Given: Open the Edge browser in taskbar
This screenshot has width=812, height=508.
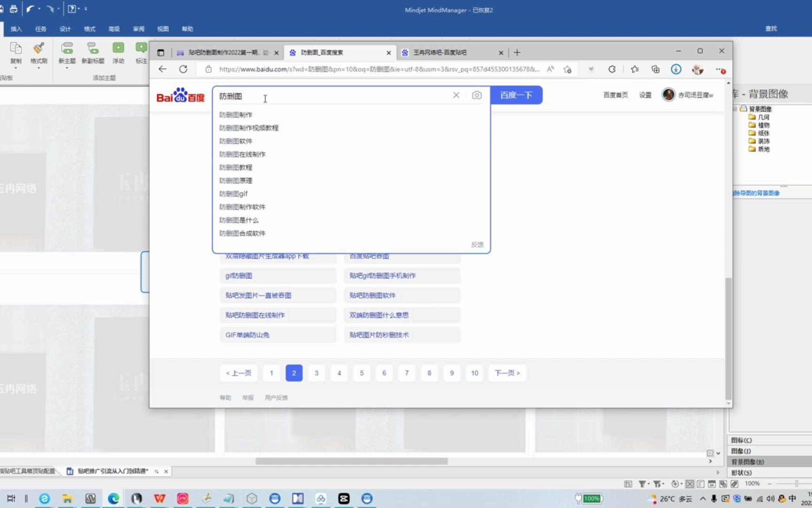Looking at the screenshot, I should pyautogui.click(x=113, y=498).
